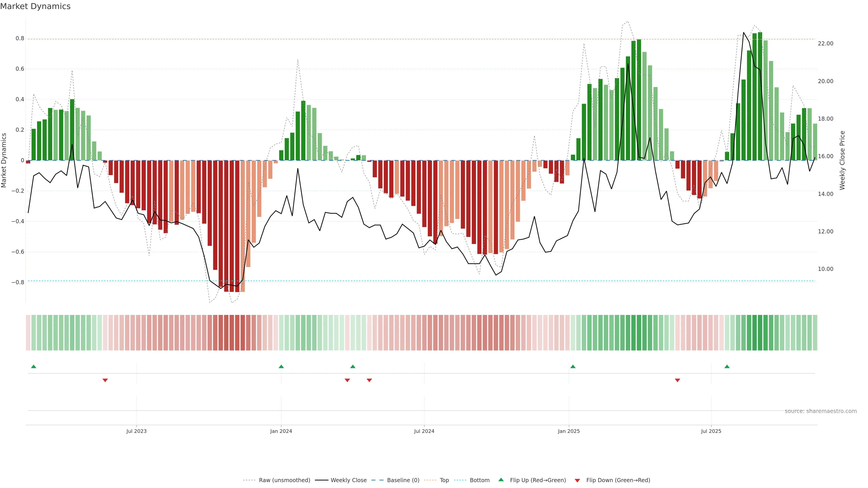This screenshot has width=868, height=488.
Task: Click the green flip-up marker near Jan 2025
Action: tap(573, 366)
